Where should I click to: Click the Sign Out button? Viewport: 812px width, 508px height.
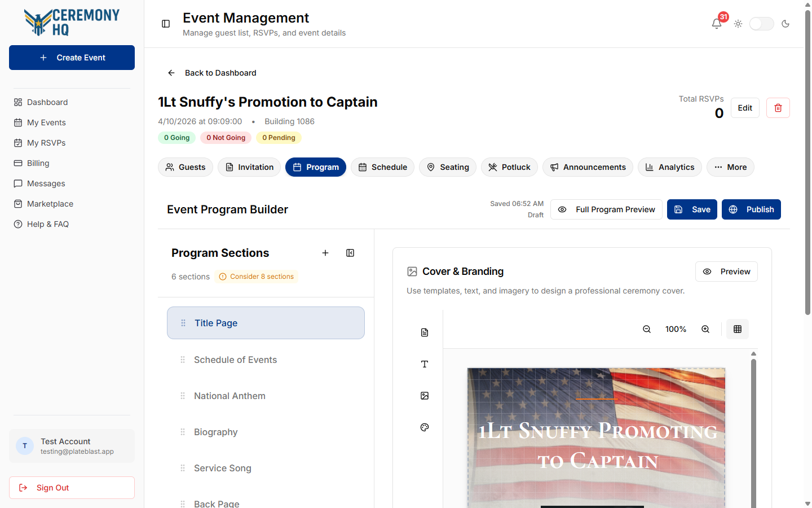tap(72, 488)
